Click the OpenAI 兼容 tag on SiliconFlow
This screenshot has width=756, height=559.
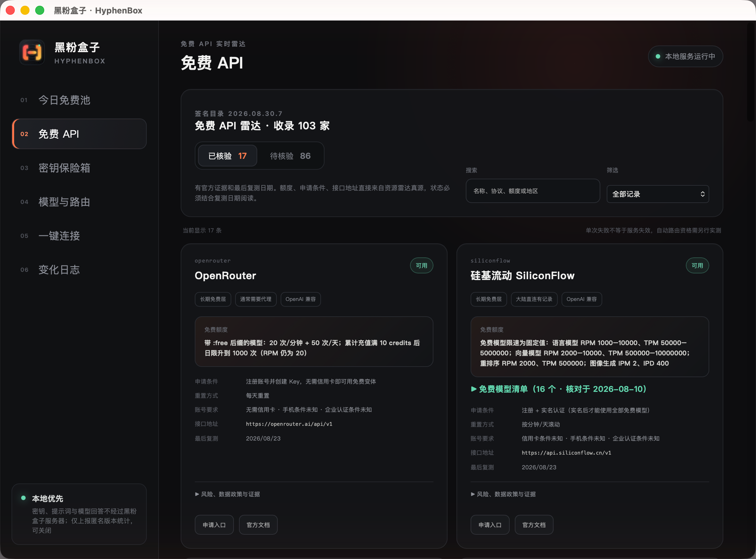point(581,299)
